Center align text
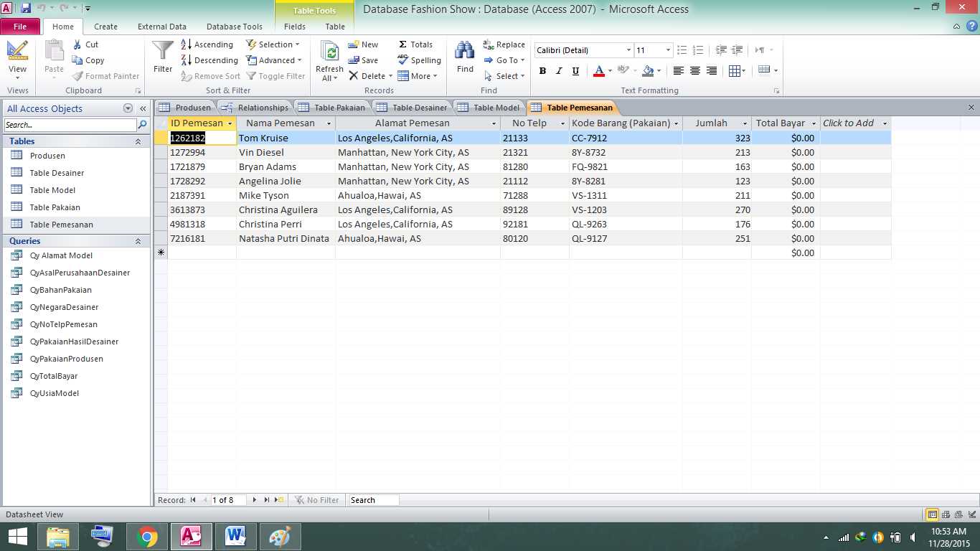Viewport: 980px width, 551px height. coord(695,71)
